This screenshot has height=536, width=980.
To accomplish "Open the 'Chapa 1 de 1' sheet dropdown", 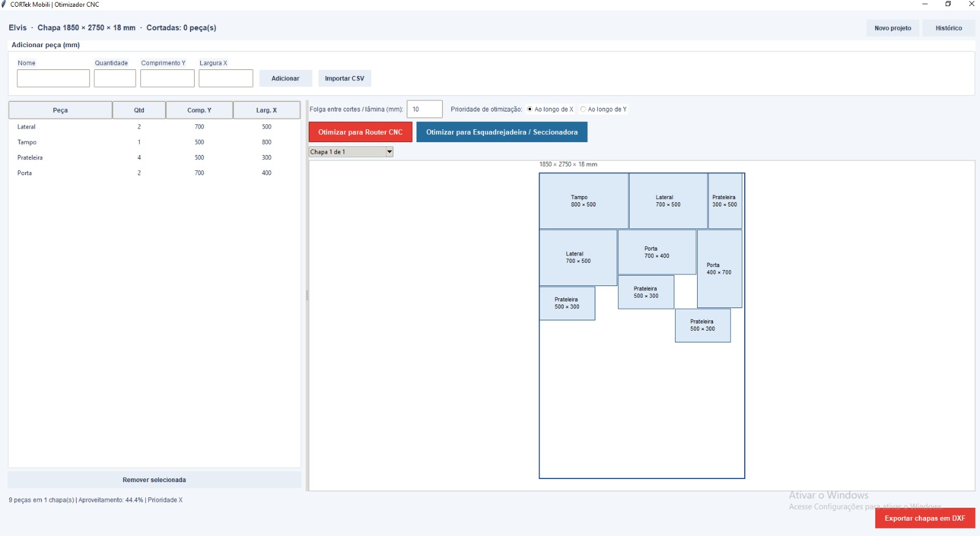I will 351,152.
